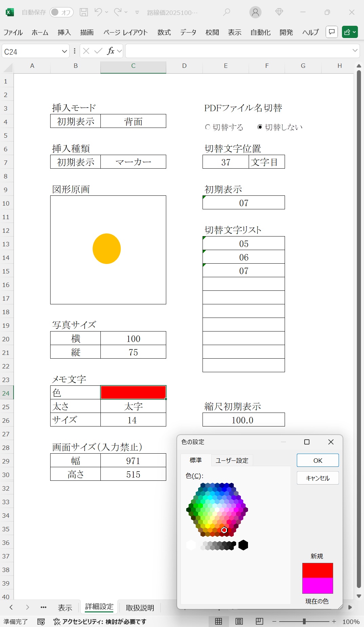Screen dimensions: 364x627
Task: Switch to the 取扱説明 sheet tab
Action: click(140, 608)
